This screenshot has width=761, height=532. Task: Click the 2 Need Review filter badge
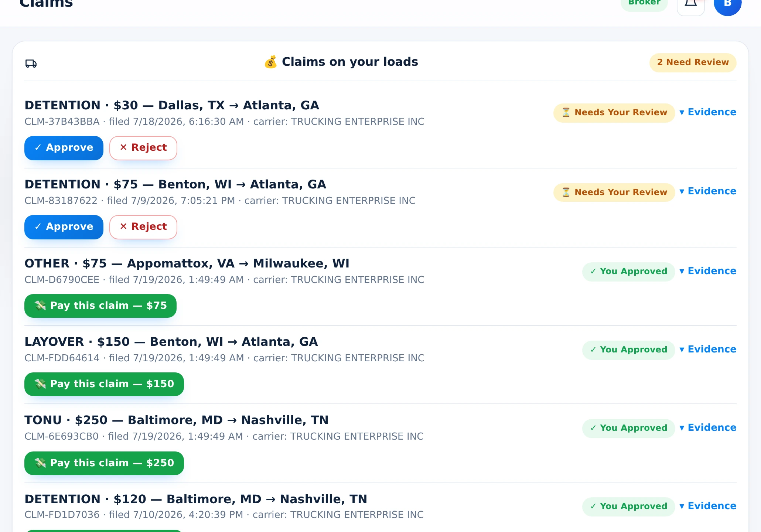coord(693,62)
